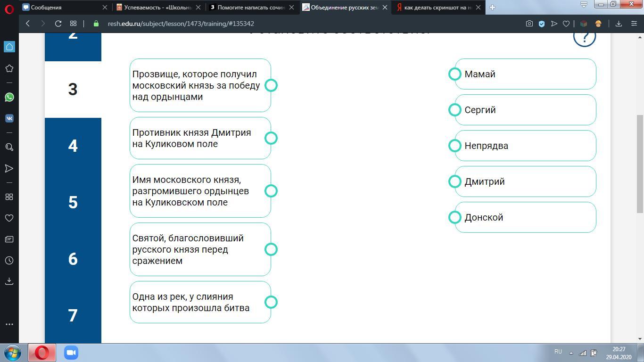
Task: Open the sidebar three-dots settings
Action: (9, 324)
